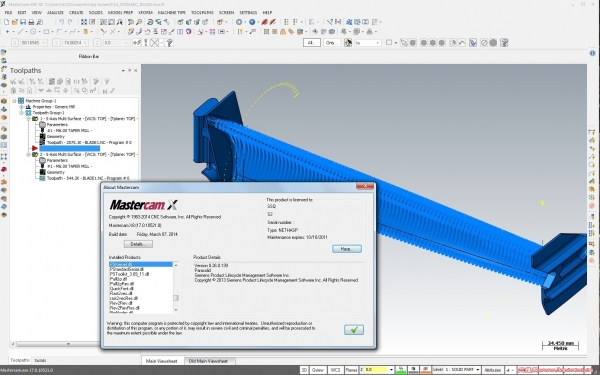The width and height of the screenshot is (600, 375).
Task: Switch to the Old Main Viewsheet tab
Action: pos(209,361)
